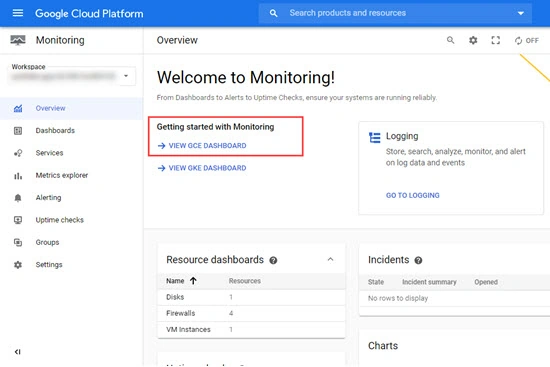550x367 pixels.
Task: Click Resource dashboards help icon
Action: pyautogui.click(x=273, y=260)
